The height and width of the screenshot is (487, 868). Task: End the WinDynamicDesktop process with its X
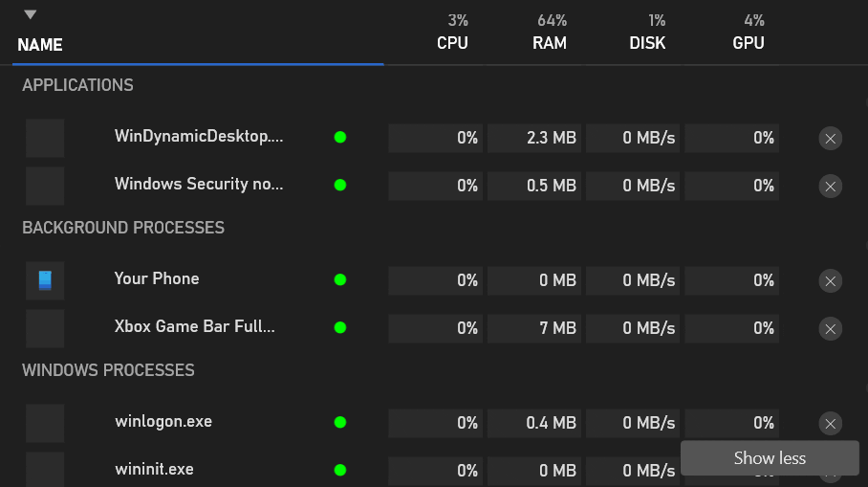point(831,139)
